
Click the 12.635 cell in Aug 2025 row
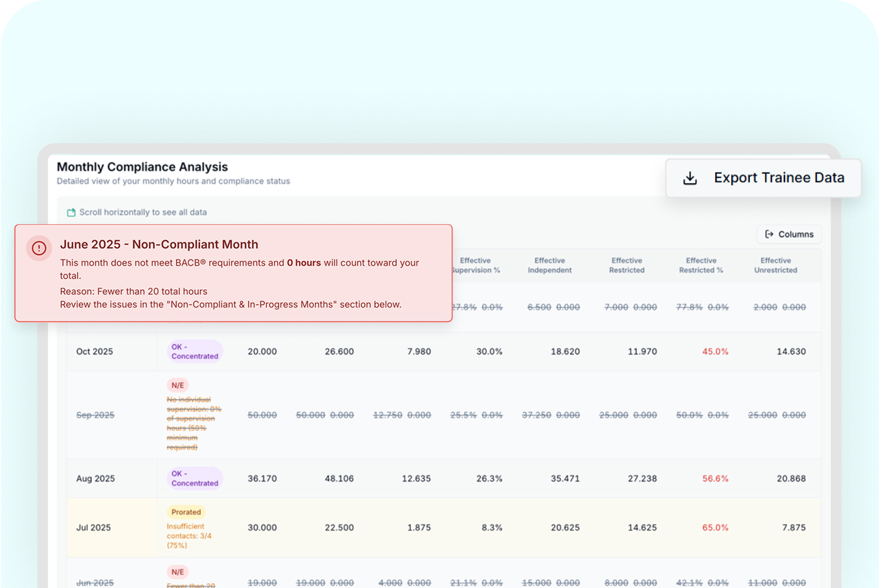click(x=416, y=479)
